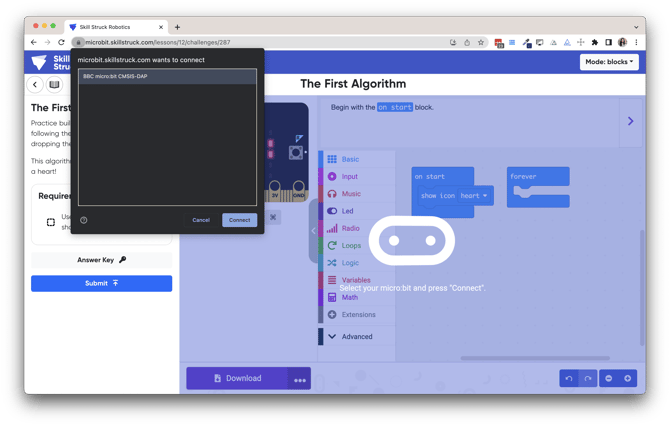Open the Led blocks category
This screenshot has height=426, width=670.
[x=347, y=211]
